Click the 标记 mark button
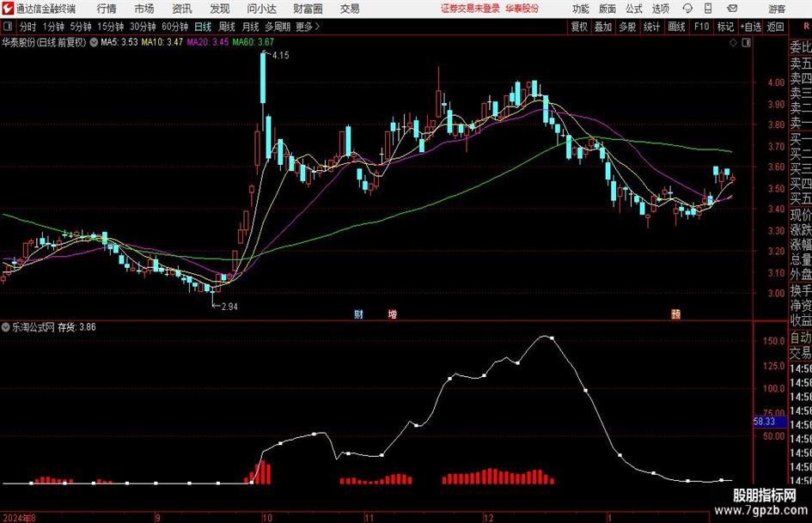Screen dimensions: 812x523 pyautogui.click(x=725, y=27)
